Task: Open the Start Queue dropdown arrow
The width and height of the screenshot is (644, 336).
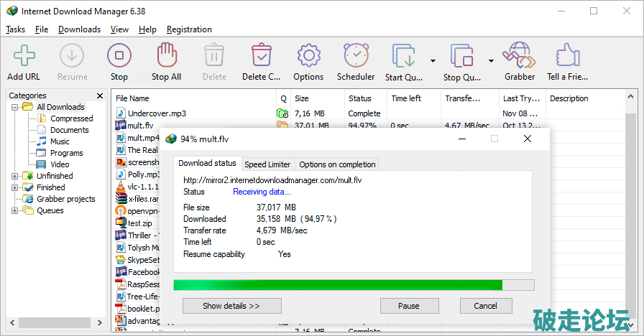Action: click(x=433, y=61)
